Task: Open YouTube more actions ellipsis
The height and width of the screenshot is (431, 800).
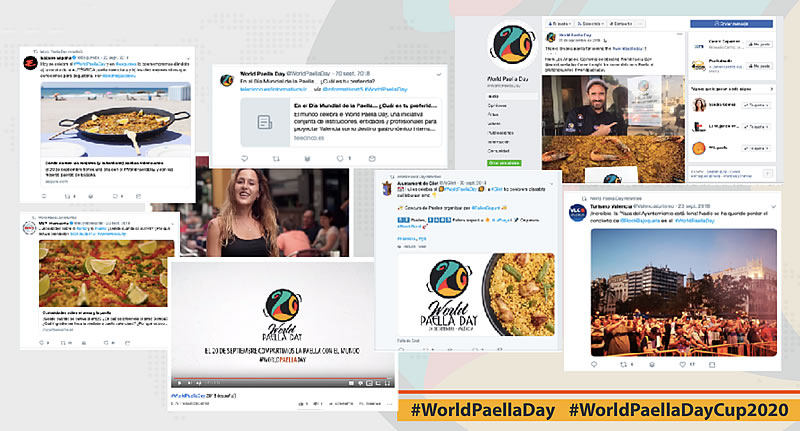Action: pyautogui.click(x=390, y=403)
